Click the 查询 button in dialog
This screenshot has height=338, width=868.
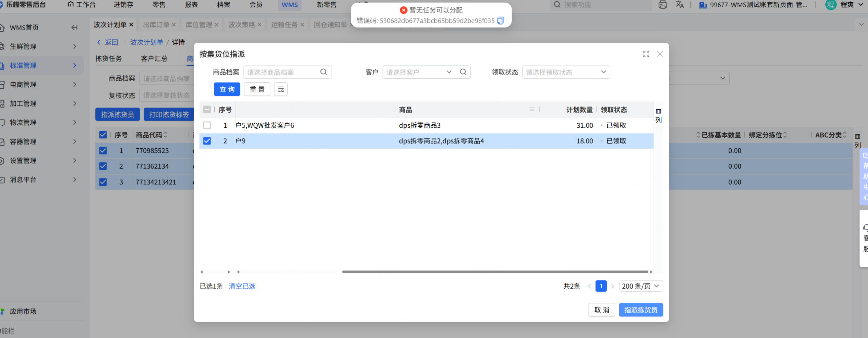point(227,89)
